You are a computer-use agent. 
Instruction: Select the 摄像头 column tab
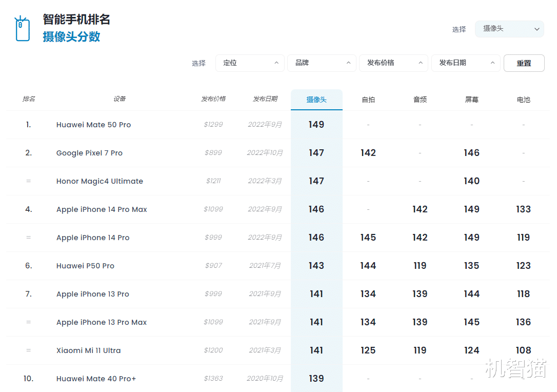316,100
